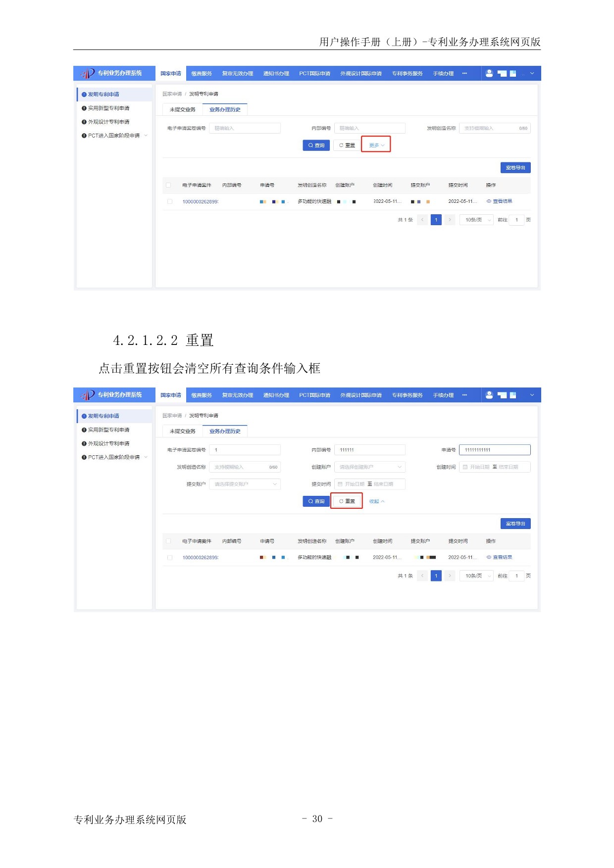The height and width of the screenshot is (868, 614).
Task: Open the 创建账户 account dropdown
Action: 370,467
